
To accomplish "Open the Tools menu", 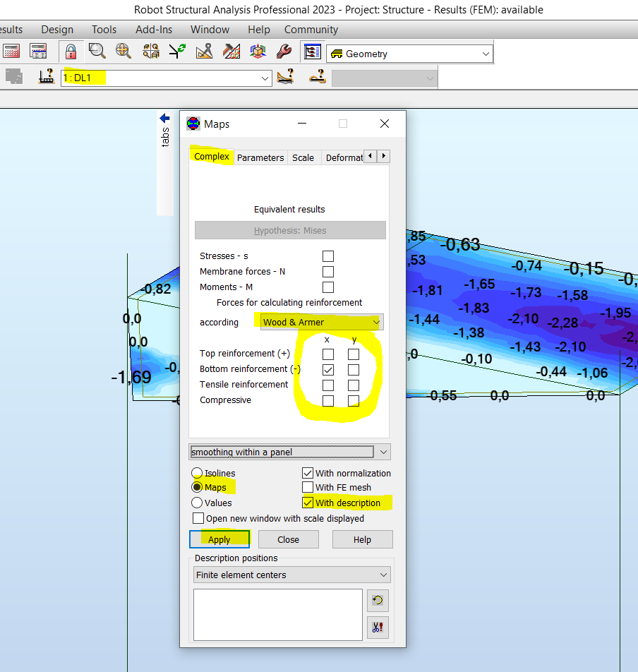I will point(104,30).
